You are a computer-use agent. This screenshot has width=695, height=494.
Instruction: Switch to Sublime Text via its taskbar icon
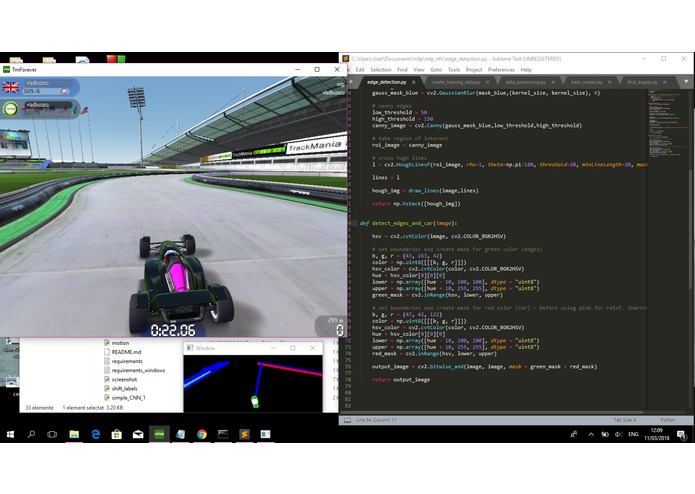coord(244,434)
